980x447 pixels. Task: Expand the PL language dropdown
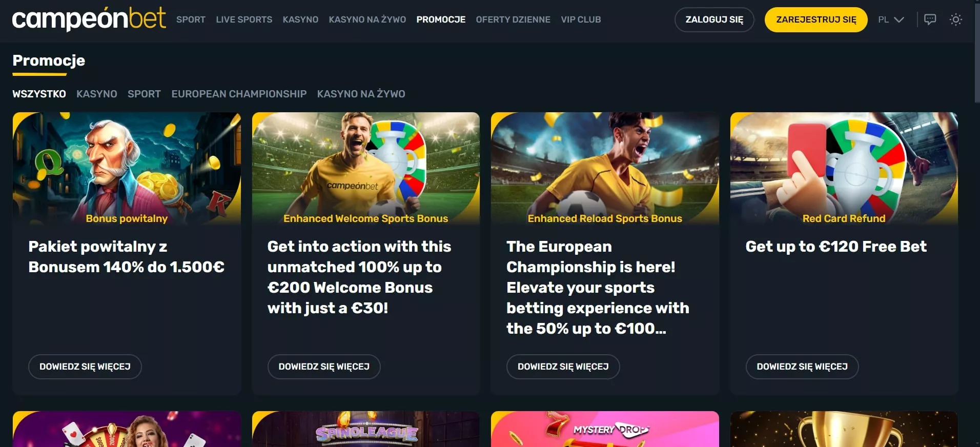[x=891, y=19]
